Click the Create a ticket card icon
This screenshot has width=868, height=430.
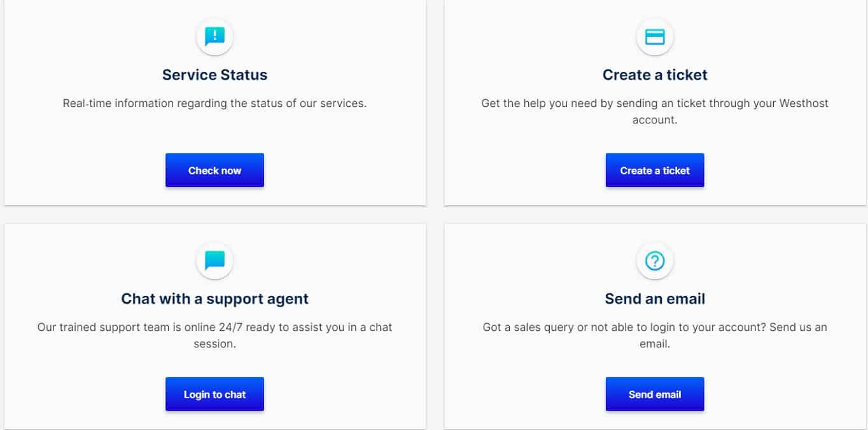655,37
